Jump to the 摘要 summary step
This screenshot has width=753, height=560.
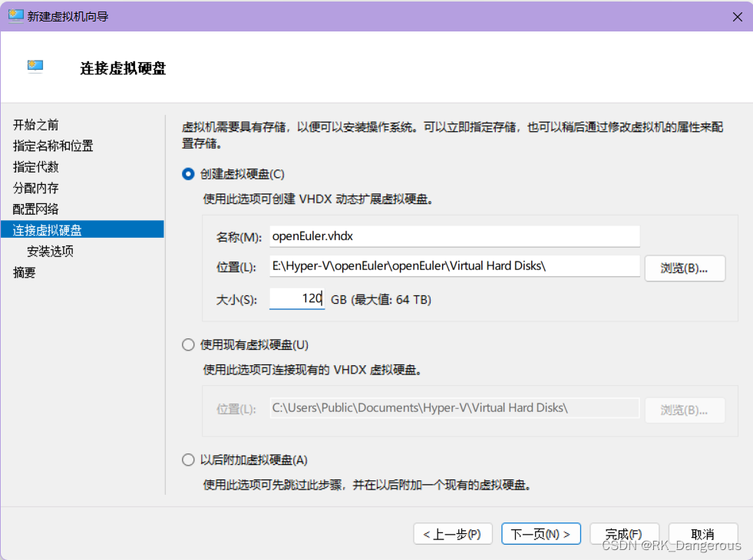(x=25, y=272)
